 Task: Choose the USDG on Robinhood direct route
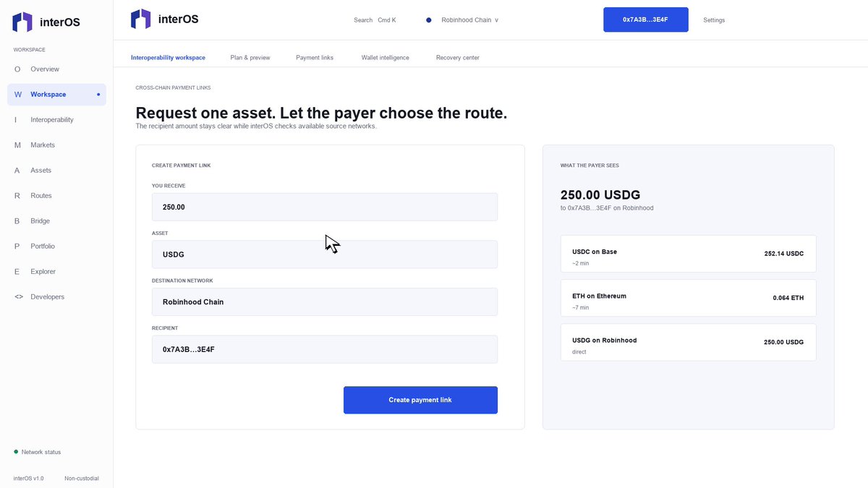pos(688,343)
